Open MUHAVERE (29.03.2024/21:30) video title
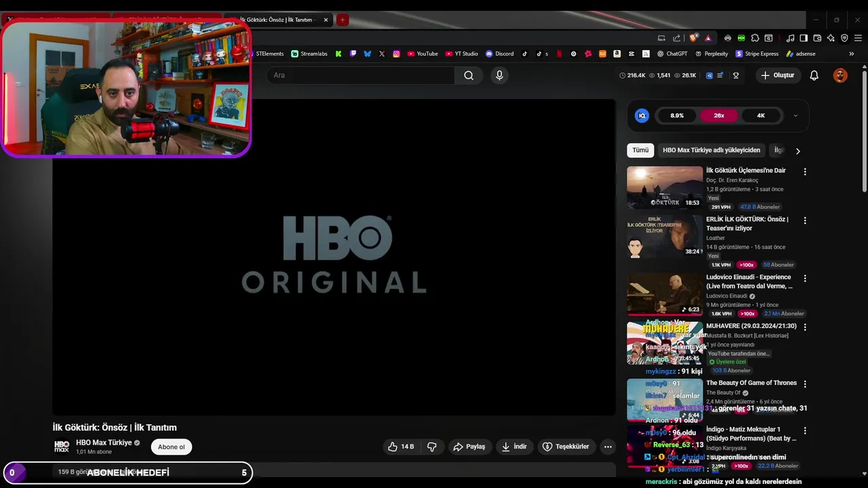This screenshot has height=488, width=868. (x=751, y=326)
